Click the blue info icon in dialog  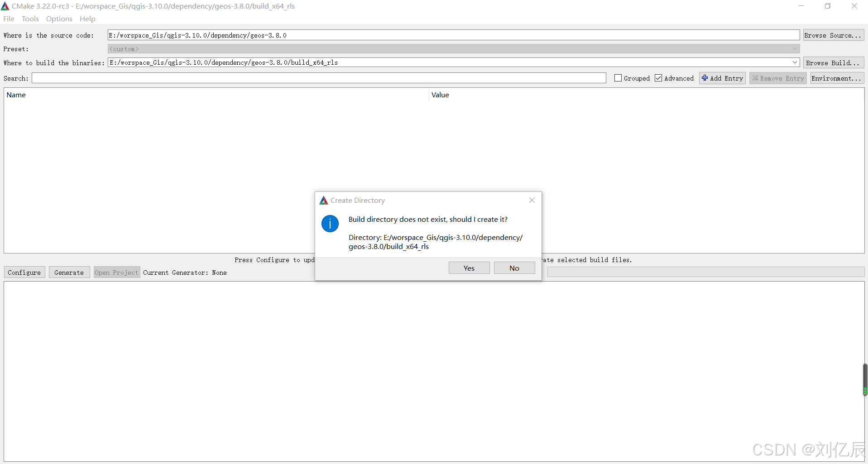[x=330, y=224]
